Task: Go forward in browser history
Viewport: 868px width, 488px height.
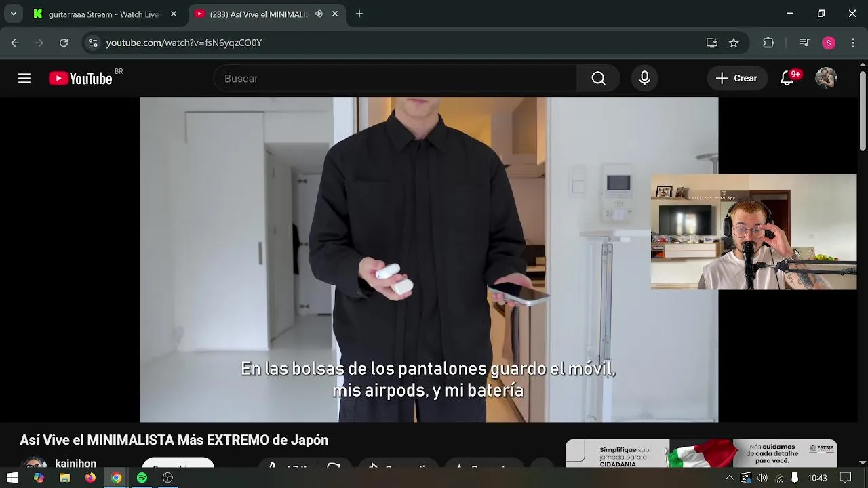Action: pyautogui.click(x=39, y=43)
